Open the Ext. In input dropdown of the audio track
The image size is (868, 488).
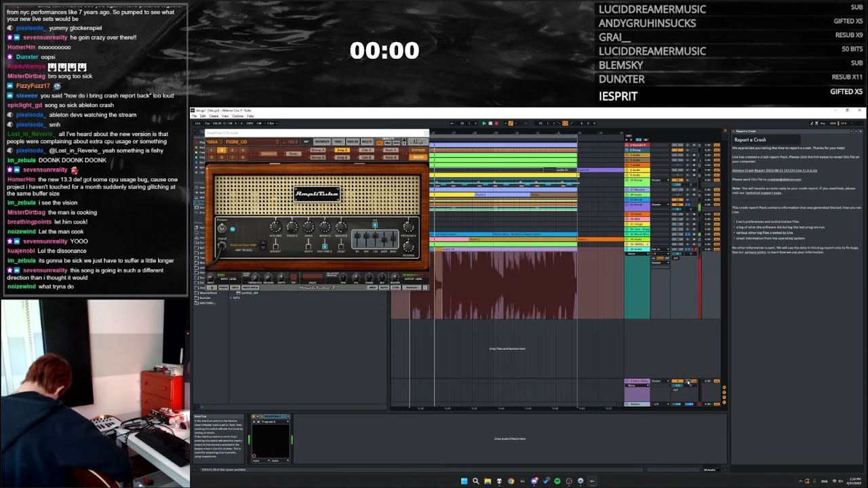[660, 249]
